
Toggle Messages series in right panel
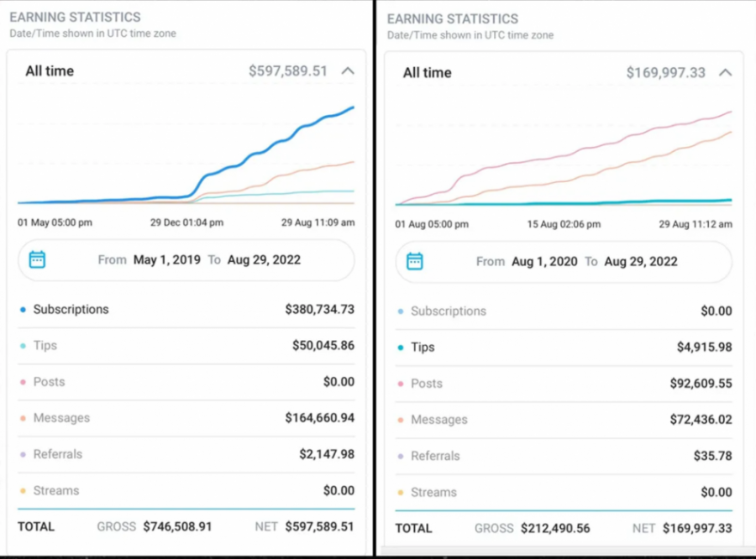pyautogui.click(x=438, y=419)
